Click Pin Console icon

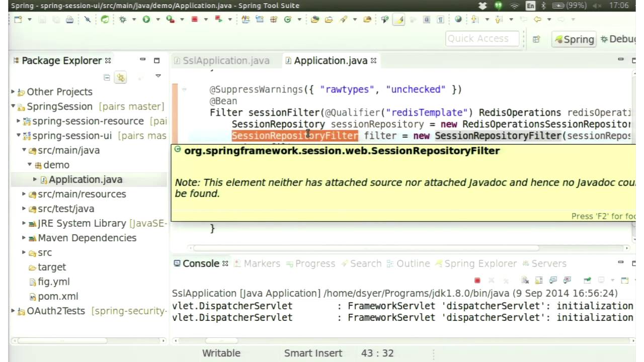[587, 280]
